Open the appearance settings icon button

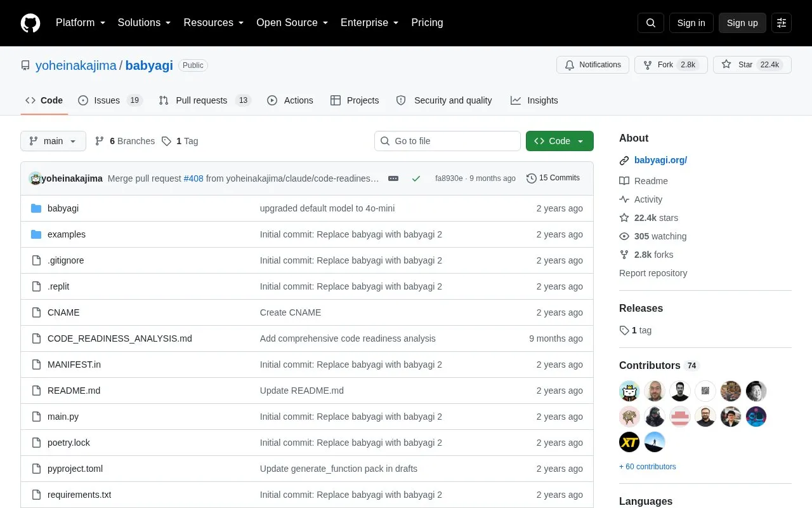click(782, 23)
